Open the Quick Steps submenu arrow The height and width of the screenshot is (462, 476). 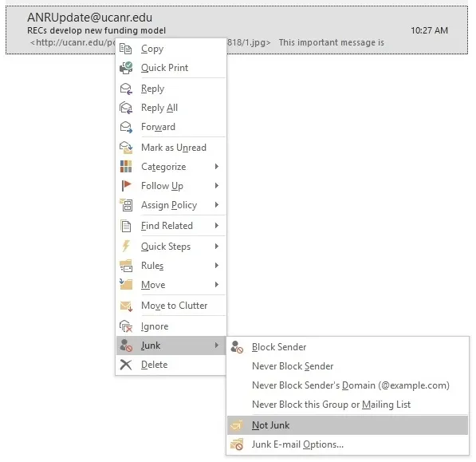[x=216, y=246]
